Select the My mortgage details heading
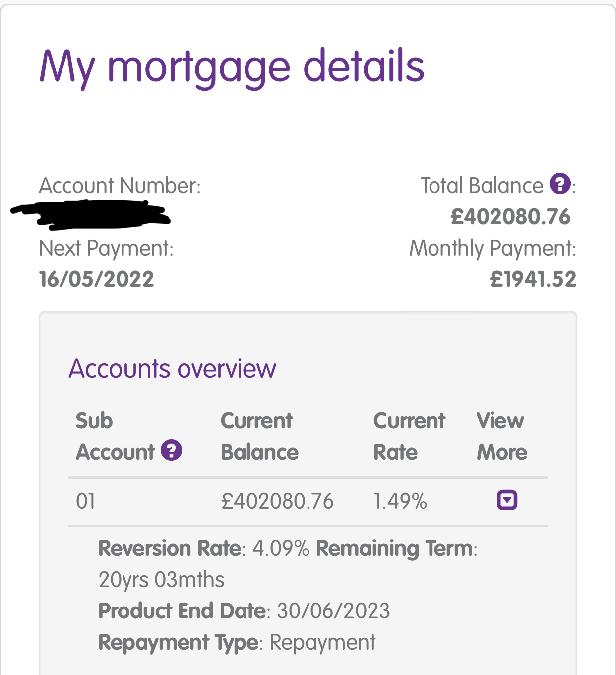This screenshot has height=675, width=616. point(232,67)
